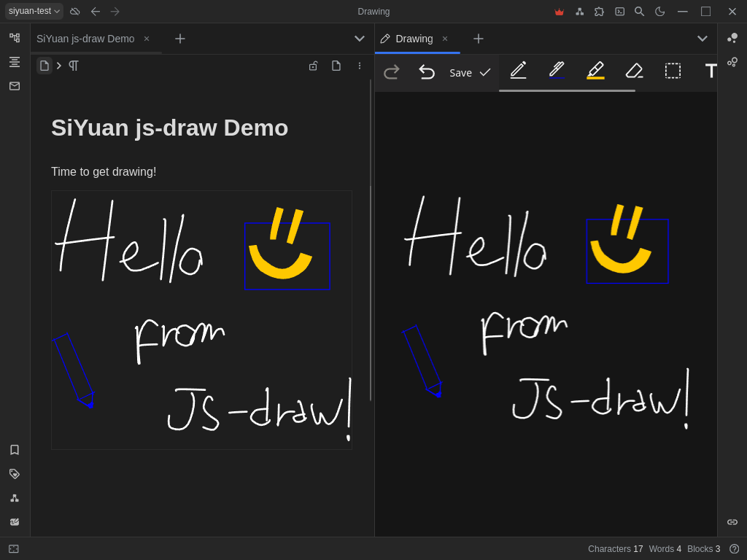This screenshot has width=747, height=560.
Task: Activate the Drawing tab
Action: (414, 39)
